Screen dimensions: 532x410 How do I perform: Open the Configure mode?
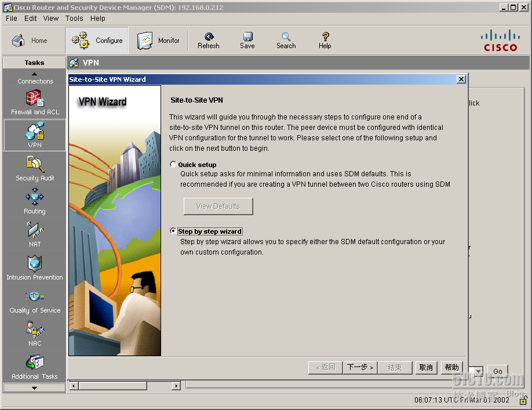[x=97, y=41]
